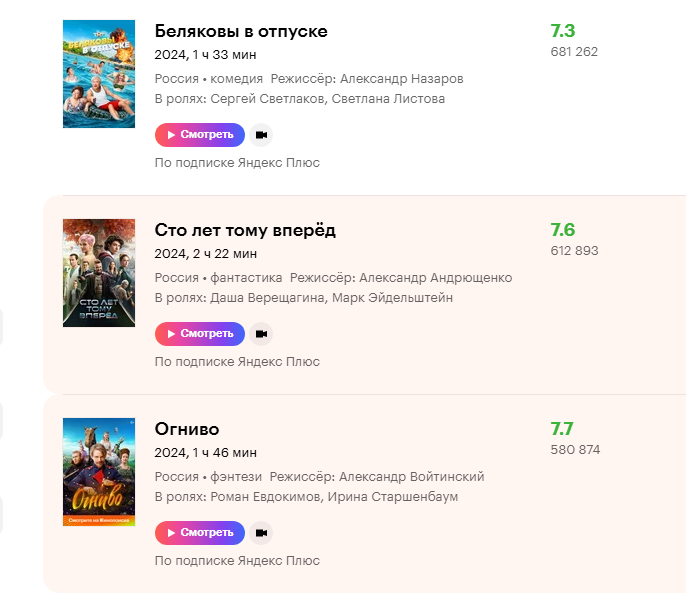Click trailer camera icon for Огниво
This screenshot has height=593, width=686.
tap(261, 533)
